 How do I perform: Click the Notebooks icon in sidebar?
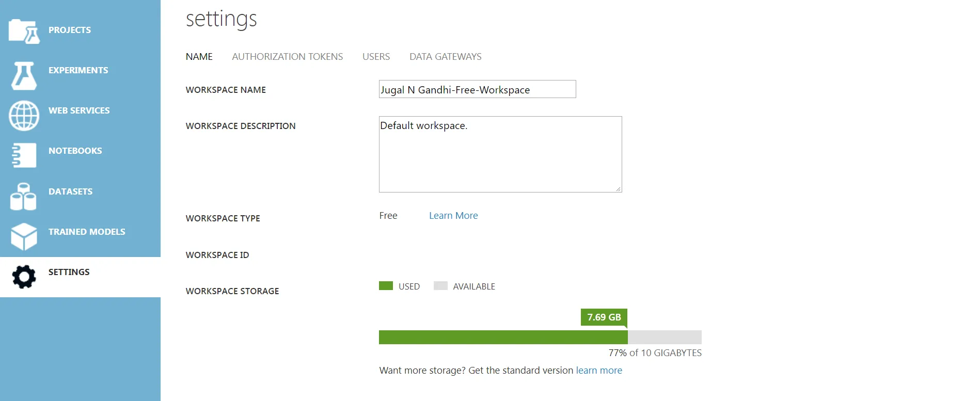[x=24, y=155]
